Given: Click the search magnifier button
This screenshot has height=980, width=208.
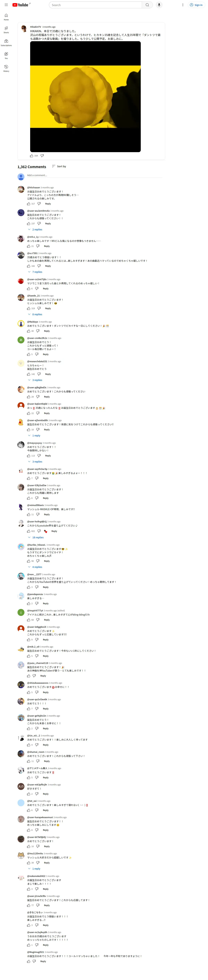Looking at the screenshot, I should [x=147, y=5].
